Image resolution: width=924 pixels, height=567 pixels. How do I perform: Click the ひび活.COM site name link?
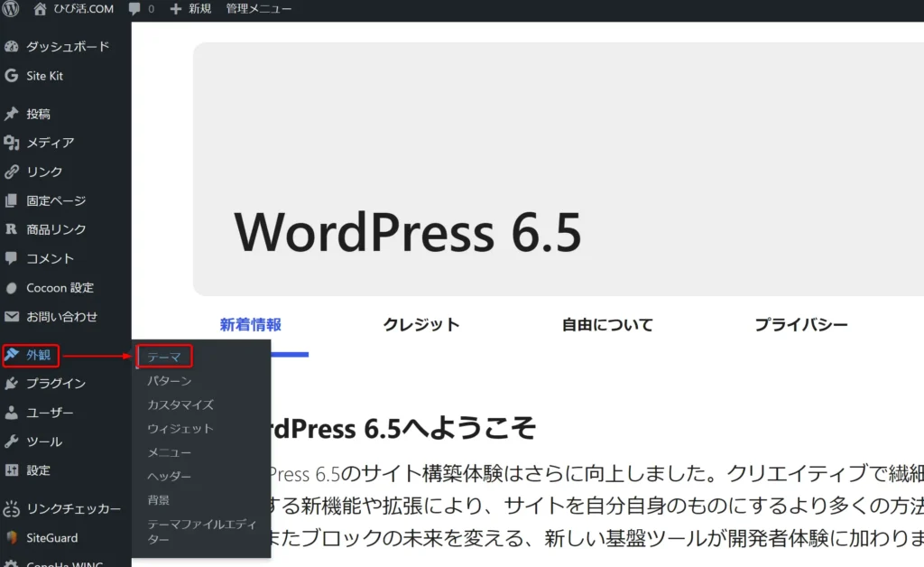coord(83,9)
